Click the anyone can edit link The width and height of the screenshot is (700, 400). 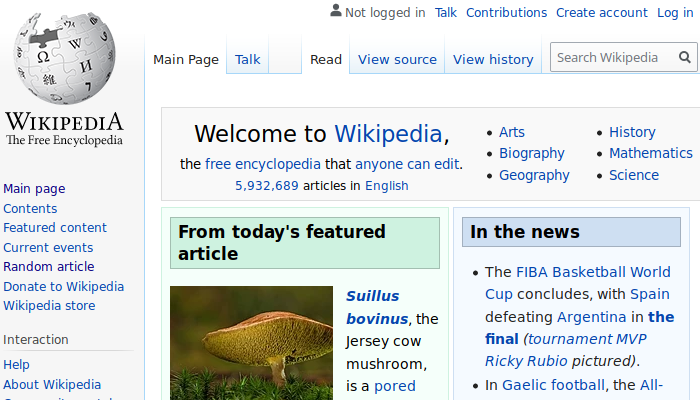(407, 164)
